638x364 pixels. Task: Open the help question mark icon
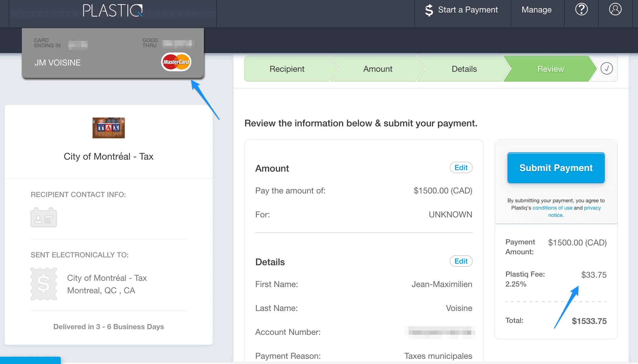tap(581, 10)
